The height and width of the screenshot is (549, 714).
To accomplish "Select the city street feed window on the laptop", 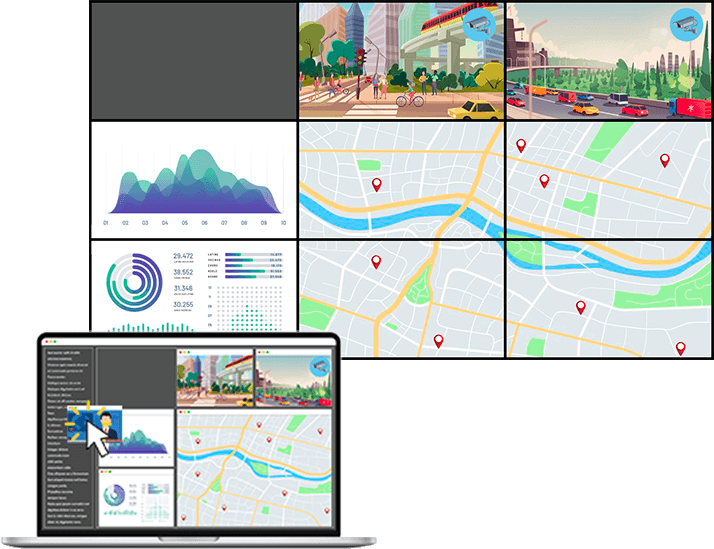I will click(x=215, y=378).
